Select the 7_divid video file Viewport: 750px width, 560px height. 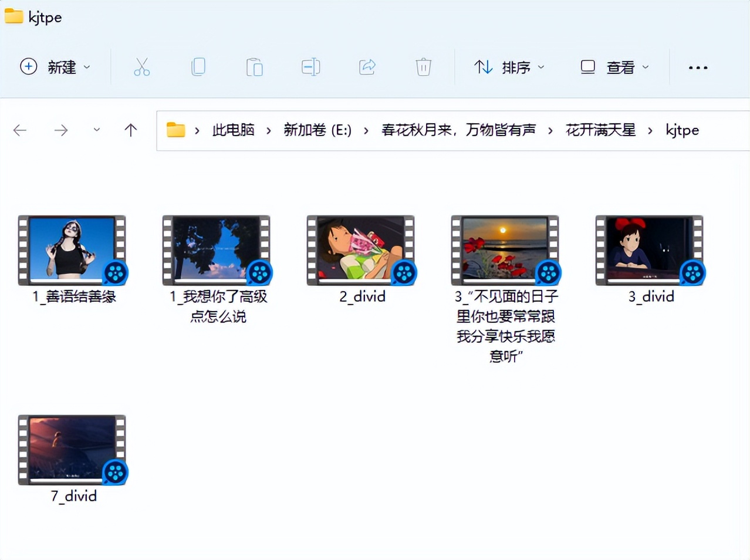coord(72,449)
